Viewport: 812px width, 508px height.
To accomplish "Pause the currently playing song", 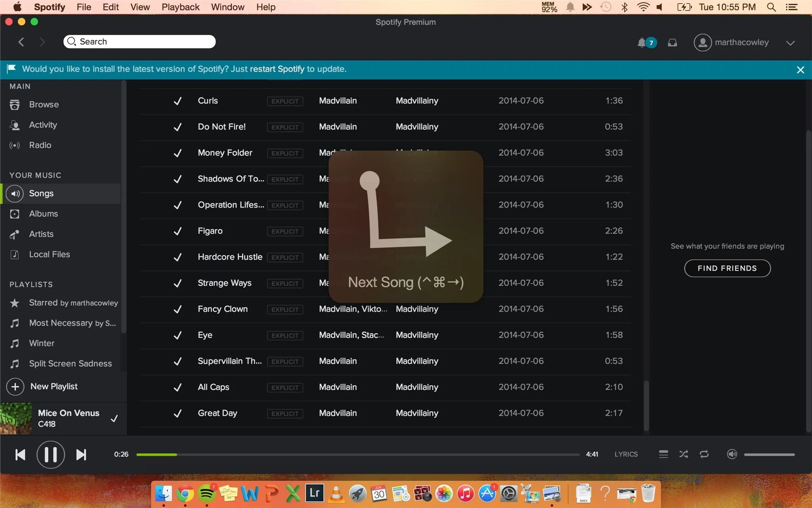I will pyautogui.click(x=50, y=454).
